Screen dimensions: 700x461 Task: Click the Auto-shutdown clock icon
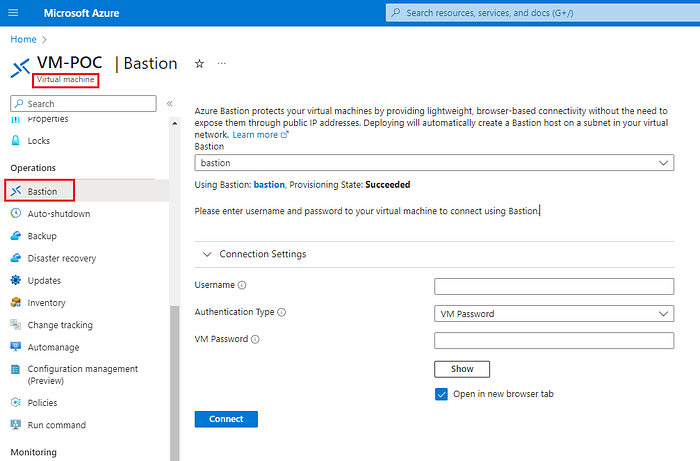coord(16,213)
